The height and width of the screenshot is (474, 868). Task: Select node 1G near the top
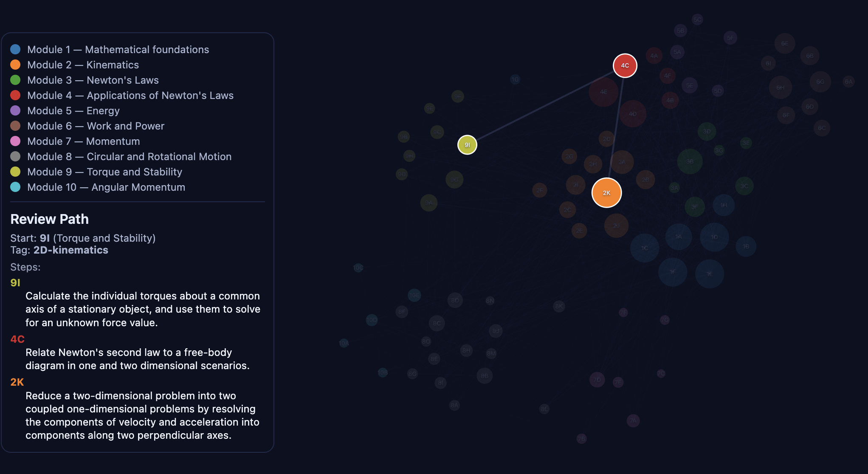point(515,79)
